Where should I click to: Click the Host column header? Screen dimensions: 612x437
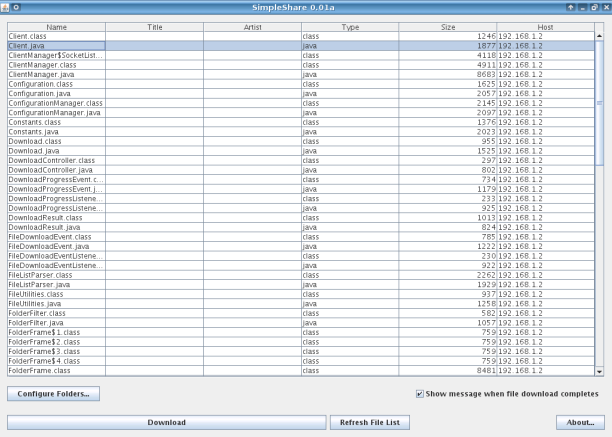pyautogui.click(x=545, y=27)
